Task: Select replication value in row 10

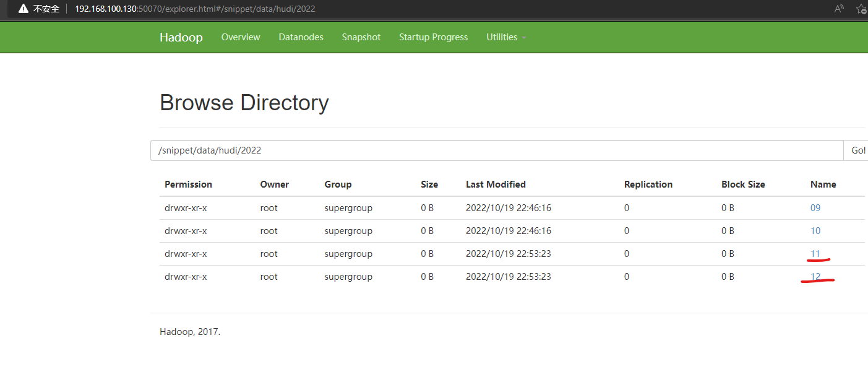Action: click(627, 231)
